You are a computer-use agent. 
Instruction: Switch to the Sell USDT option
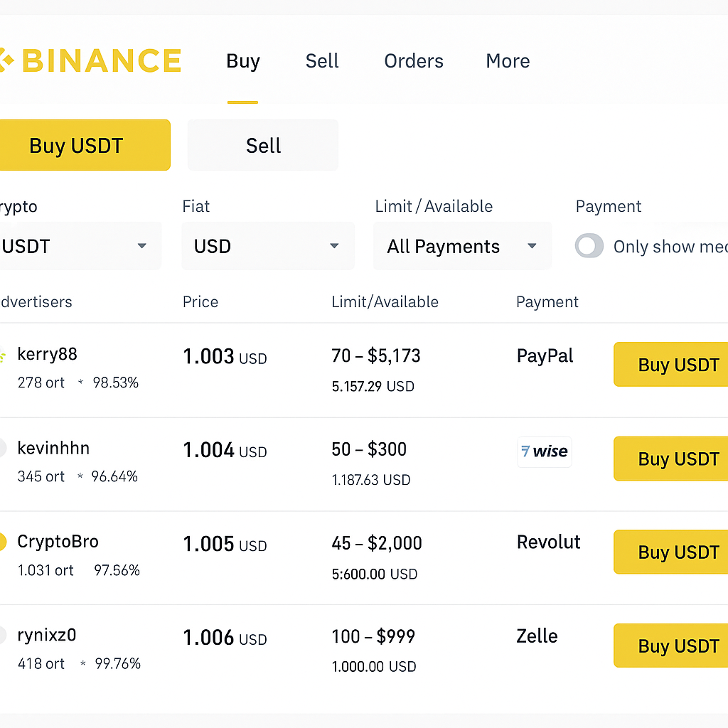(262, 145)
